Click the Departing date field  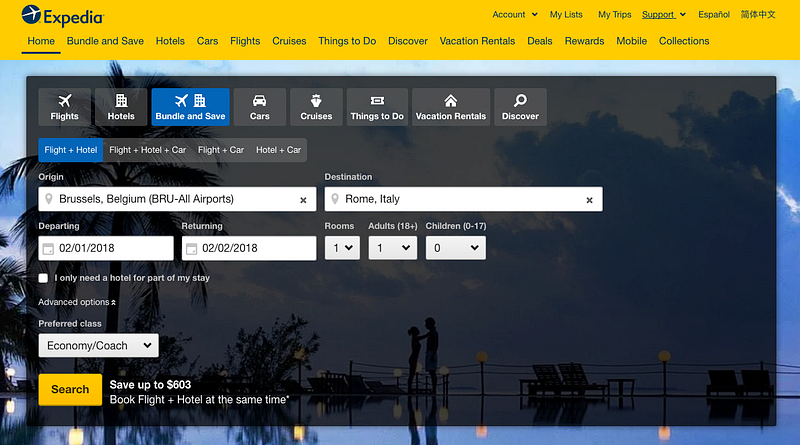[106, 248]
